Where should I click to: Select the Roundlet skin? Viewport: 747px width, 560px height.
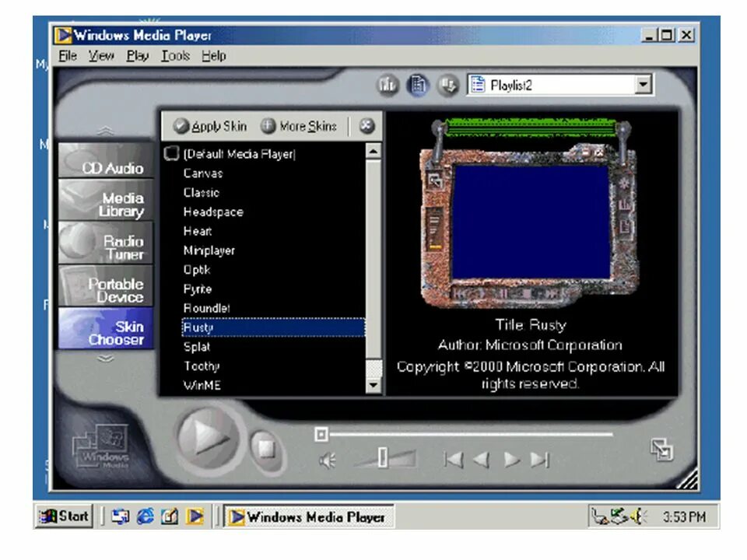click(x=207, y=309)
